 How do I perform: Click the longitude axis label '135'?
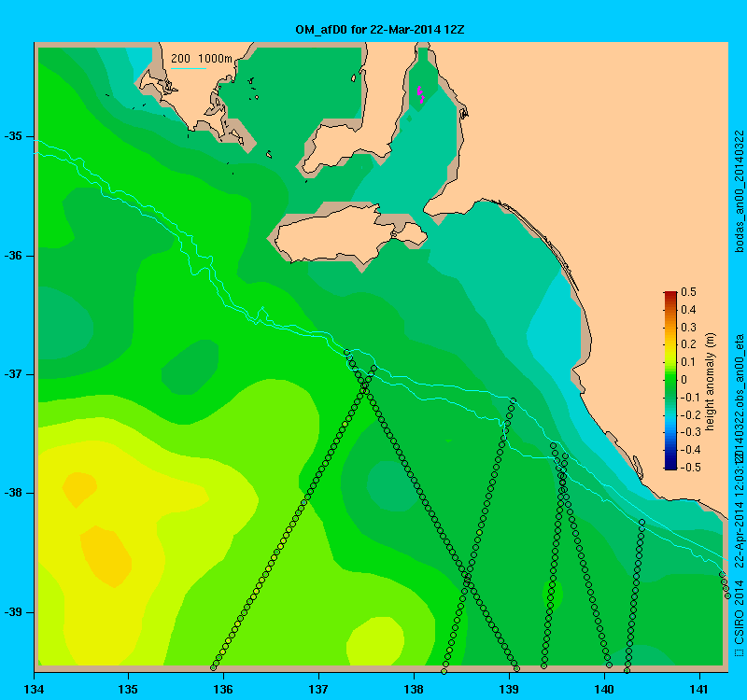[128, 689]
